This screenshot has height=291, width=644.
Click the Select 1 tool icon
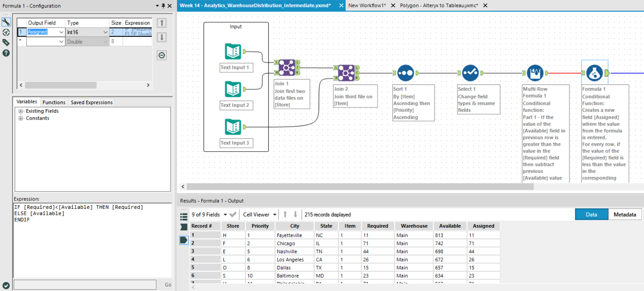pos(470,73)
